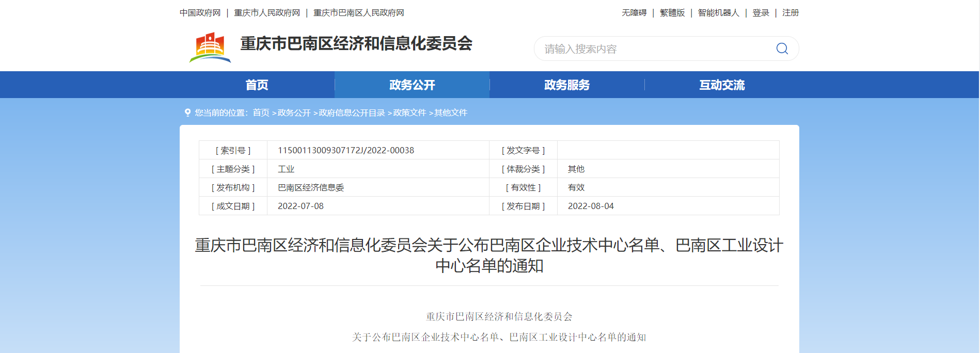
Task: Open 政府信息公开目录 in the breadcrumb
Action: tap(352, 113)
